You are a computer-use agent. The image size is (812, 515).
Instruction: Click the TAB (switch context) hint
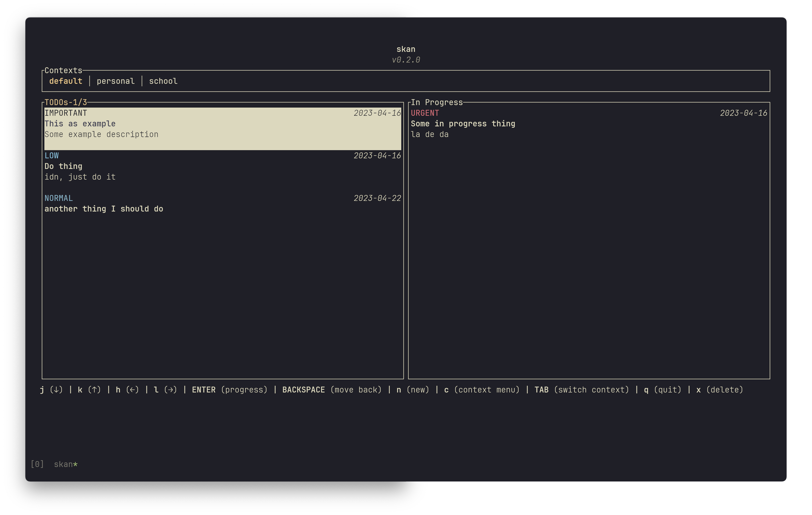pos(582,390)
